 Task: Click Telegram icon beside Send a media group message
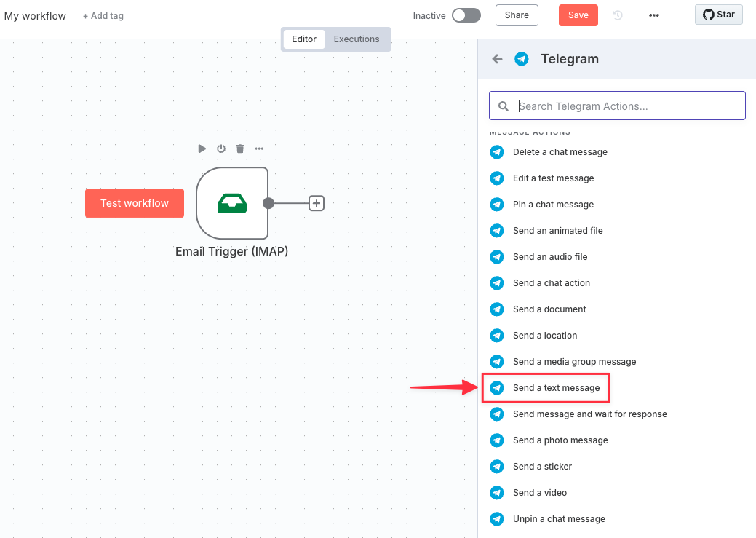pos(497,361)
